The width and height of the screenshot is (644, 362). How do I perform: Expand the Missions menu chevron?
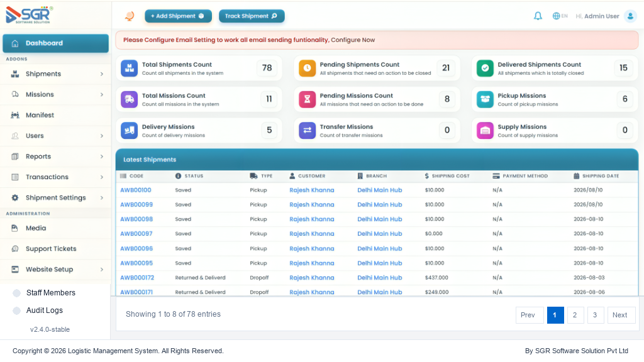pyautogui.click(x=101, y=94)
